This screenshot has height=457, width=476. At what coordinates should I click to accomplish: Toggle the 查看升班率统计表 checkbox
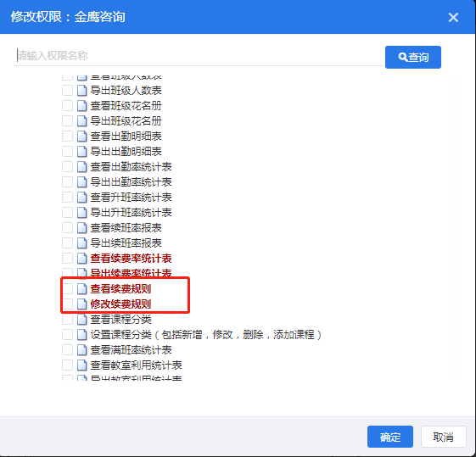(67, 197)
